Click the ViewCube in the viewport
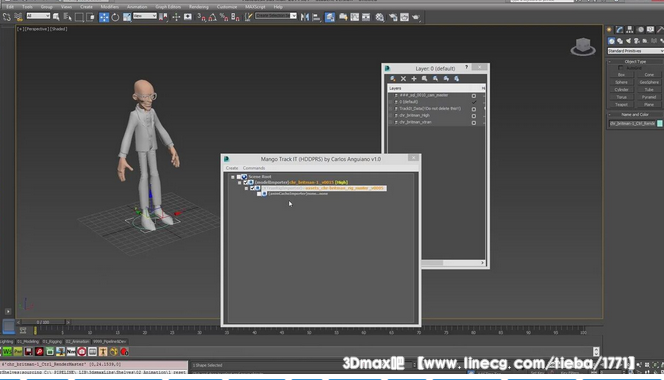 point(583,47)
